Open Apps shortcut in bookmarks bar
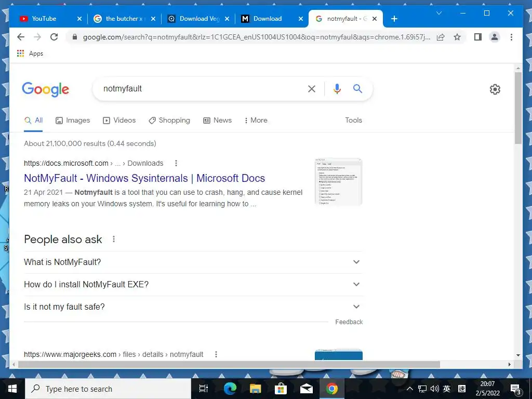The height and width of the screenshot is (399, 532). [x=30, y=54]
